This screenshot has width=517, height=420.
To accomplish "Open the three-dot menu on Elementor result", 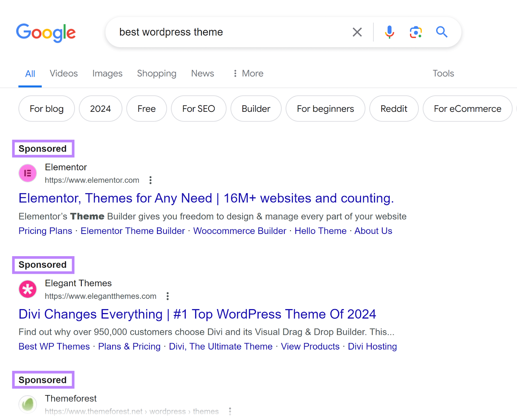I will pyautogui.click(x=151, y=180).
